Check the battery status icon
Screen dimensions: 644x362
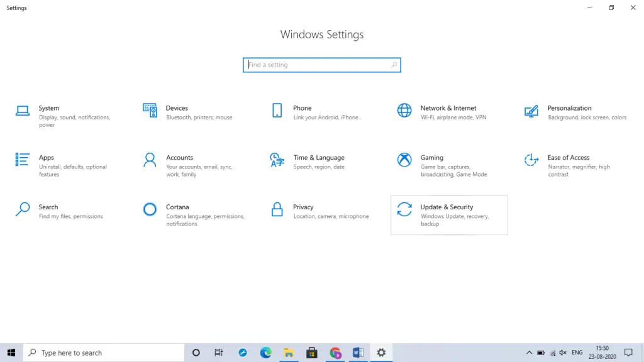[x=541, y=353]
